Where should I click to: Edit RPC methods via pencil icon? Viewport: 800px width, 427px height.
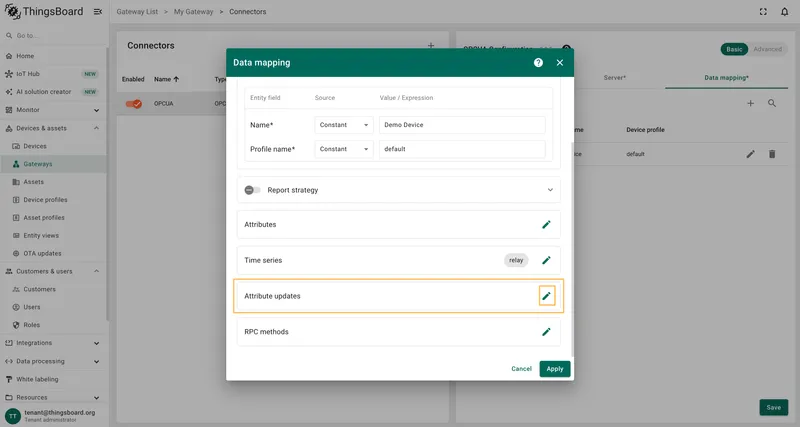(546, 332)
